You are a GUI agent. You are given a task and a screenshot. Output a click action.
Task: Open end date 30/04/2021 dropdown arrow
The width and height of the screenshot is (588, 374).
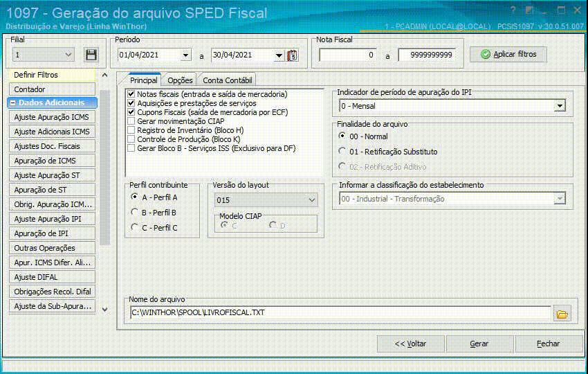279,55
